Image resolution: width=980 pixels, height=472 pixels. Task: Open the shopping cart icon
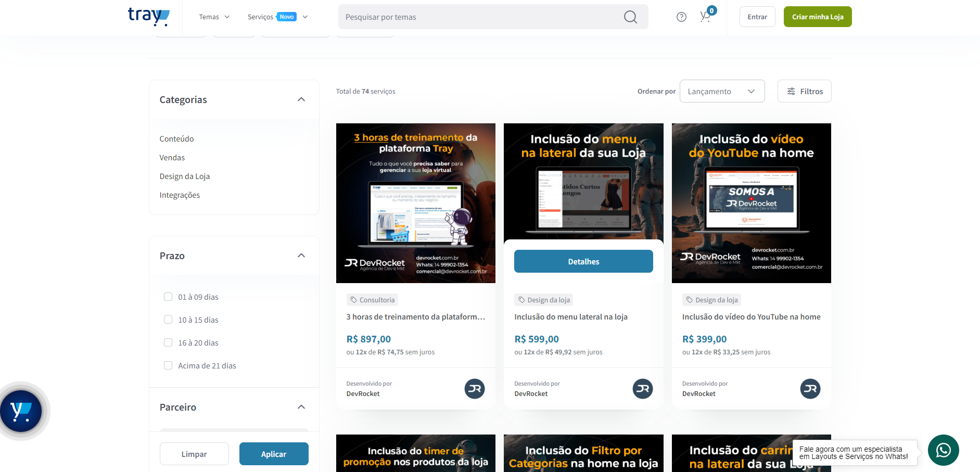point(705,17)
